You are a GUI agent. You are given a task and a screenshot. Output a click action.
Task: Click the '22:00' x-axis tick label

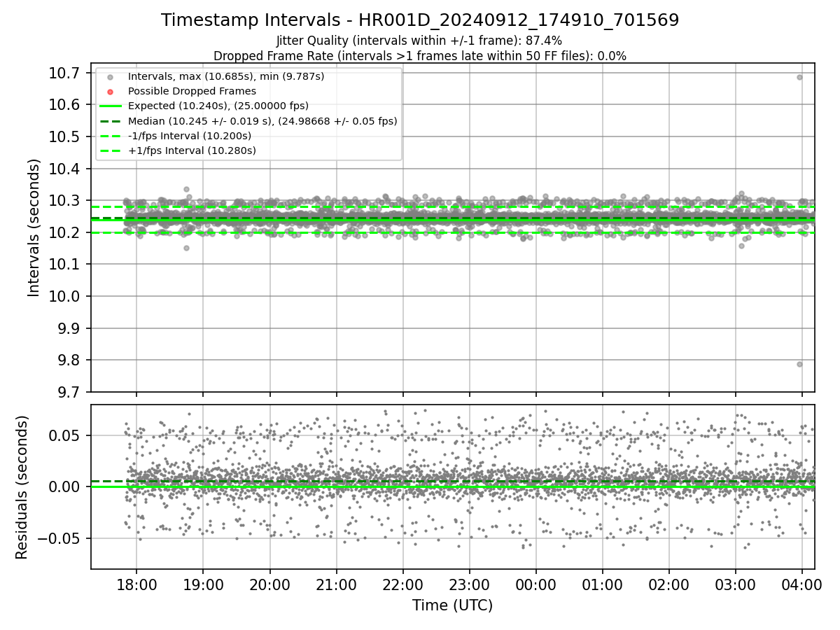tap(402, 584)
